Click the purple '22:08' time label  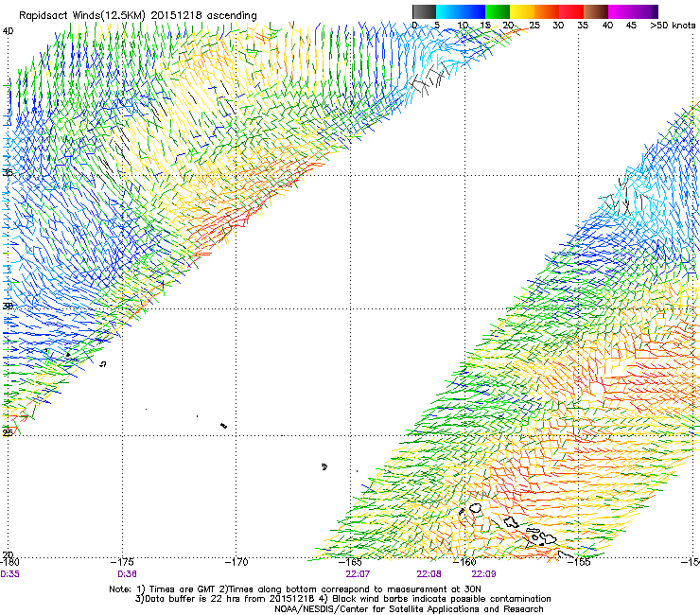coord(429,574)
